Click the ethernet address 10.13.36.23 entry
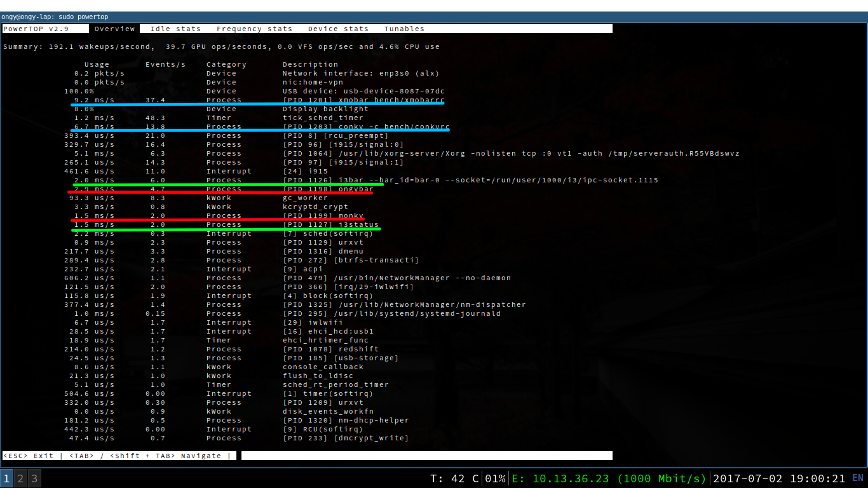This screenshot has height=488, width=868. [x=609, y=478]
